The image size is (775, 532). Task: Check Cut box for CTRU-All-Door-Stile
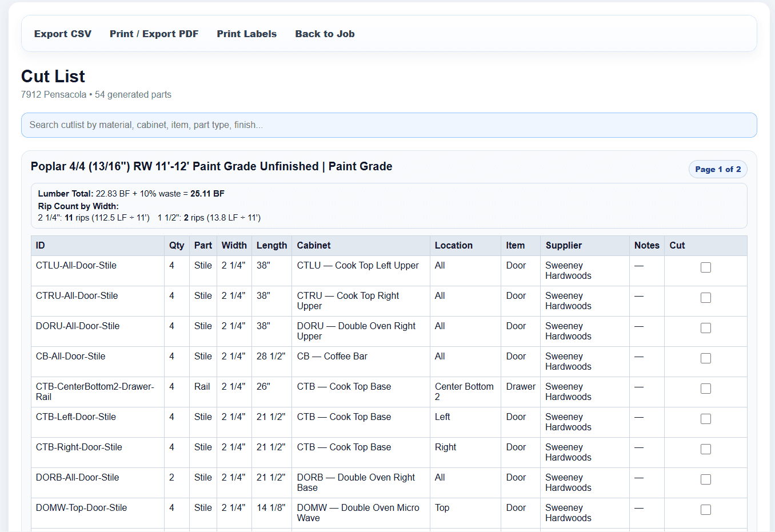[706, 298]
